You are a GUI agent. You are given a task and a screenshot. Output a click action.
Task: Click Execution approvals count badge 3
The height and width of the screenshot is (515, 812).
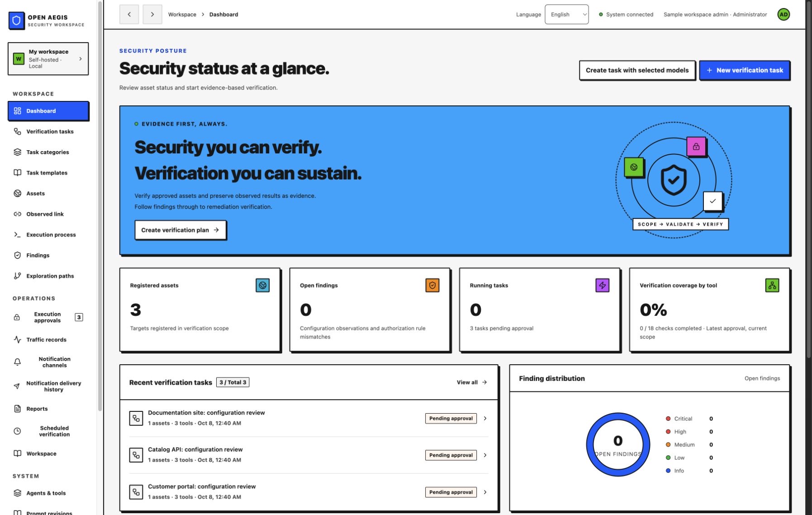79,317
